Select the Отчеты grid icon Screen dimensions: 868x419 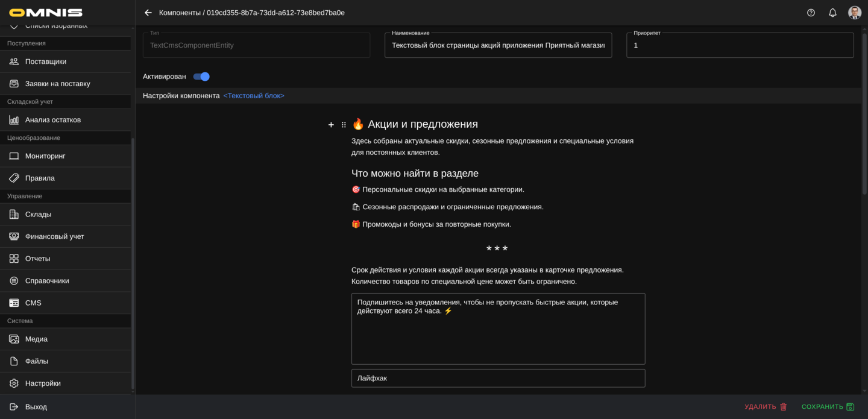pos(14,258)
